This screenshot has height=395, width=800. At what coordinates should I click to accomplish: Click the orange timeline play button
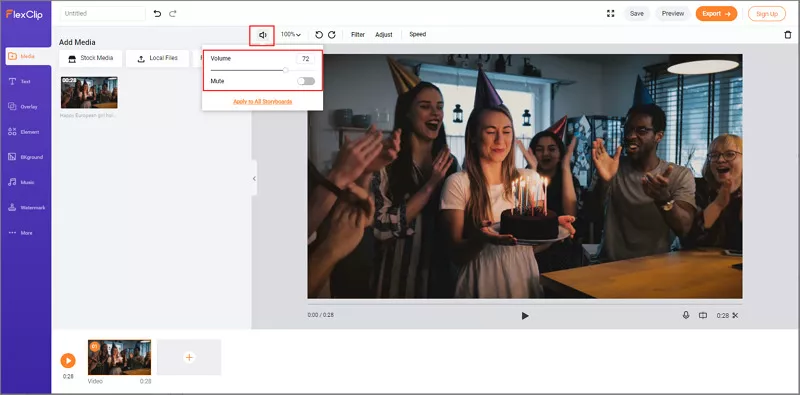[68, 361]
